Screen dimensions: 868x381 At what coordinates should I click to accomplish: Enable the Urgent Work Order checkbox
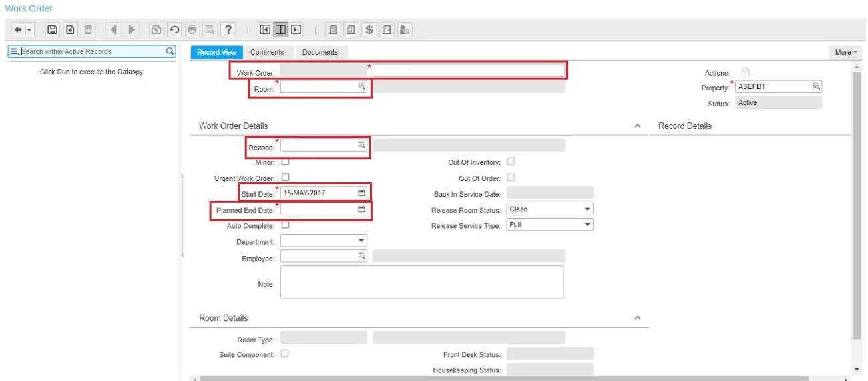[285, 178]
